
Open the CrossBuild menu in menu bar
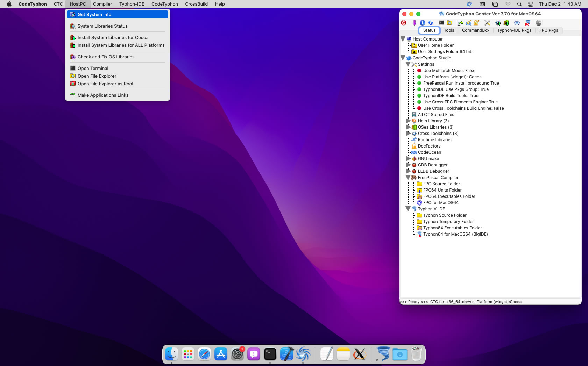(x=196, y=4)
